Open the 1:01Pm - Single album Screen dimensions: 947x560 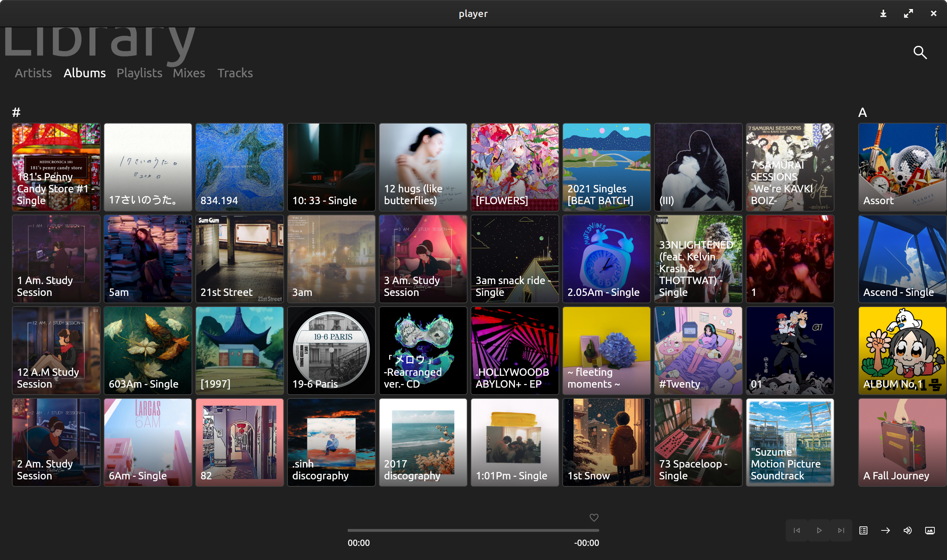515,442
